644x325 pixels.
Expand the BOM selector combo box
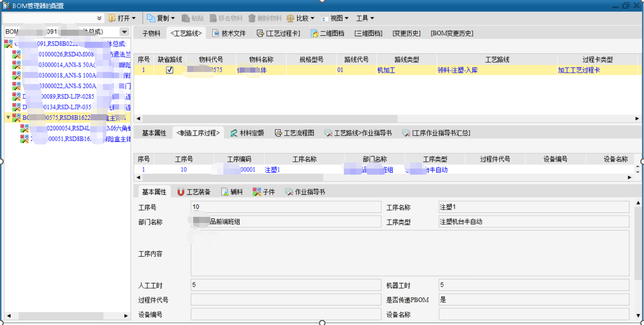point(124,32)
